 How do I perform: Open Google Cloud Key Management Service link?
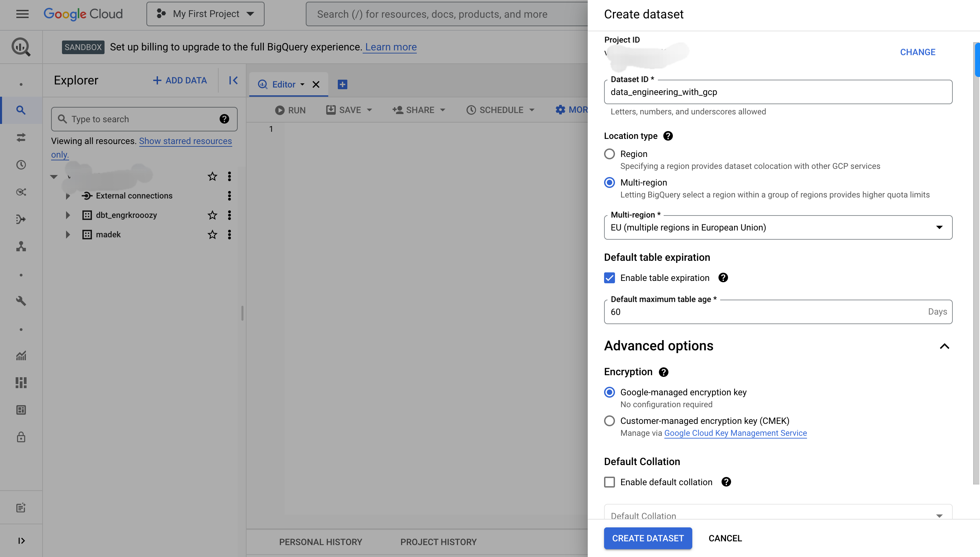(x=735, y=433)
